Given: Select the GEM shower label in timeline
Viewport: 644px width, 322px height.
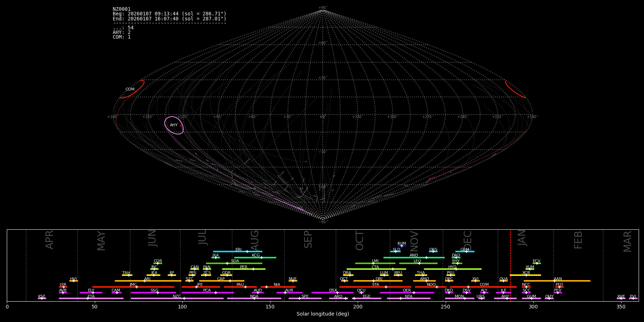Looking at the screenshot, I should [464, 250].
